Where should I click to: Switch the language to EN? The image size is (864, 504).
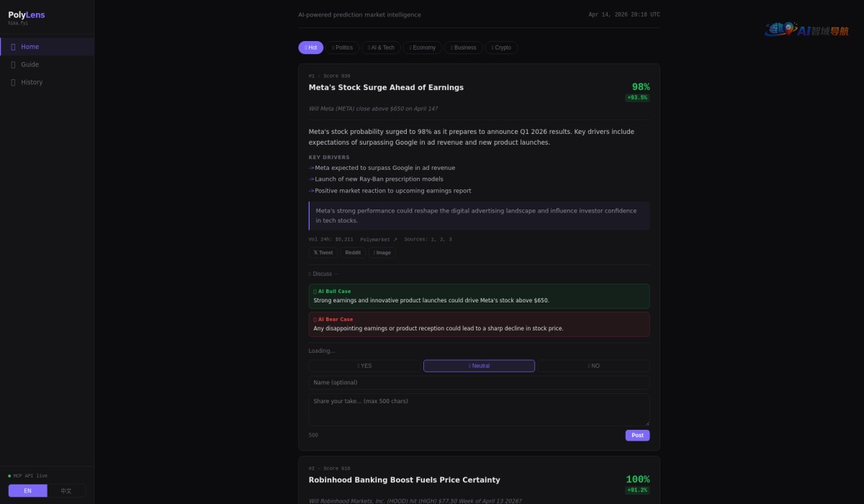[x=27, y=491]
